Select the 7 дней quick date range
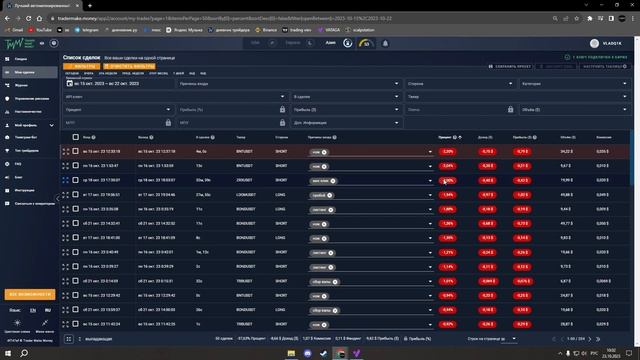The height and width of the screenshot is (360, 640). point(178,73)
